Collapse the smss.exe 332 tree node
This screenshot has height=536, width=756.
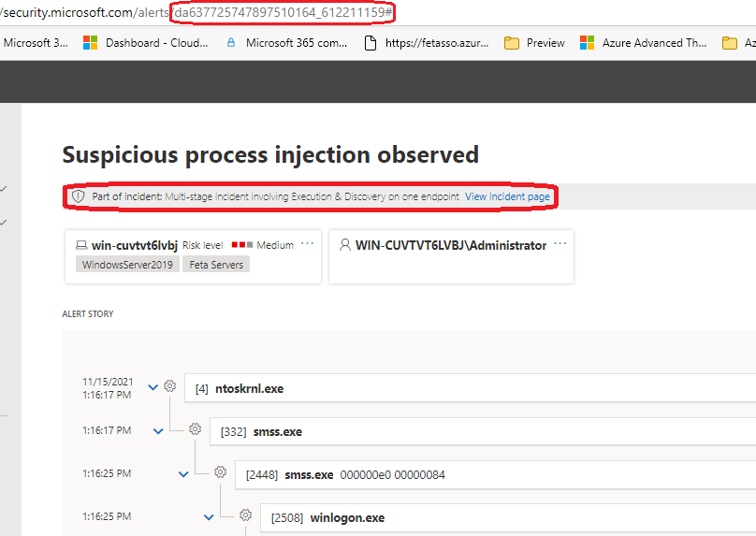[x=158, y=431]
